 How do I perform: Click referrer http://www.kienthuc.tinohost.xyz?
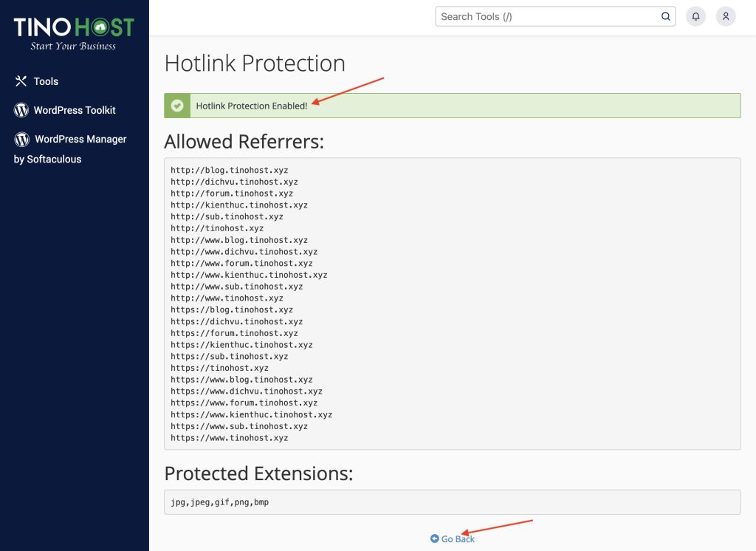point(250,275)
